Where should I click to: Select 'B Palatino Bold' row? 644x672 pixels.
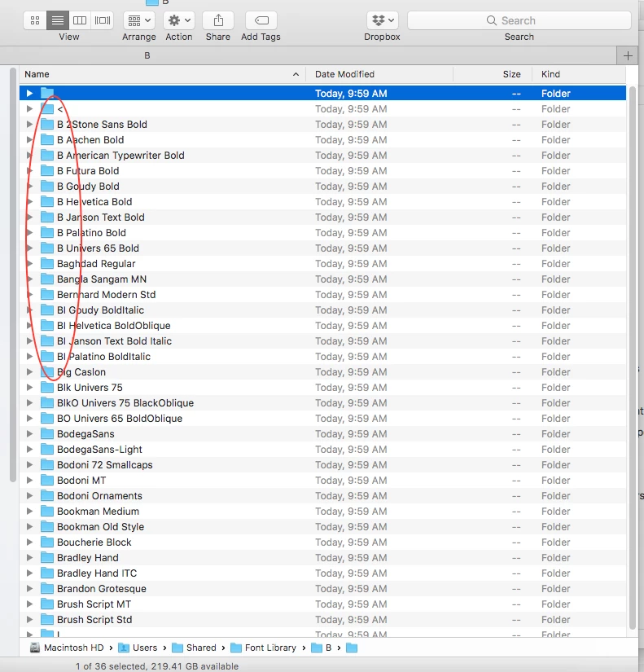coord(322,233)
